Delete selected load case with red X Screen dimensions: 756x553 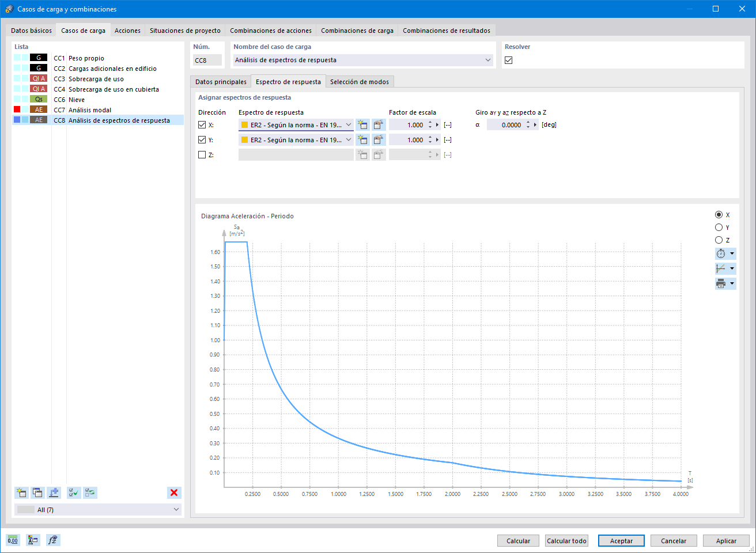(174, 493)
